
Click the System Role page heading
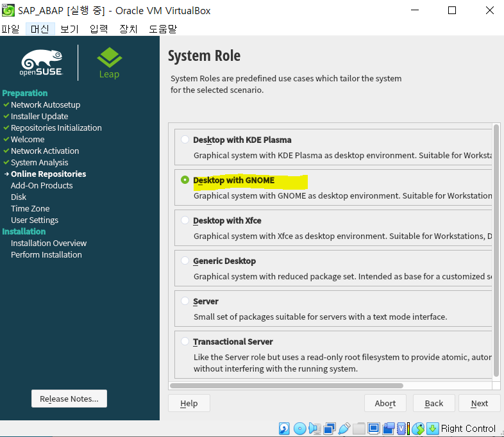click(204, 56)
